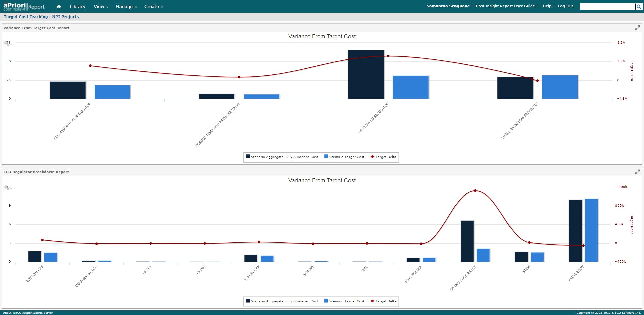Click the search magnifier icon
The width and height of the screenshot is (644, 315).
point(639,6)
